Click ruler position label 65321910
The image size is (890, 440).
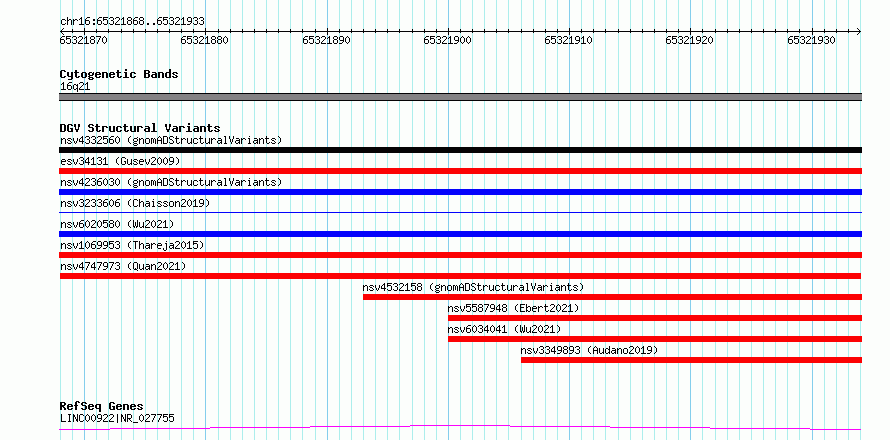click(569, 40)
